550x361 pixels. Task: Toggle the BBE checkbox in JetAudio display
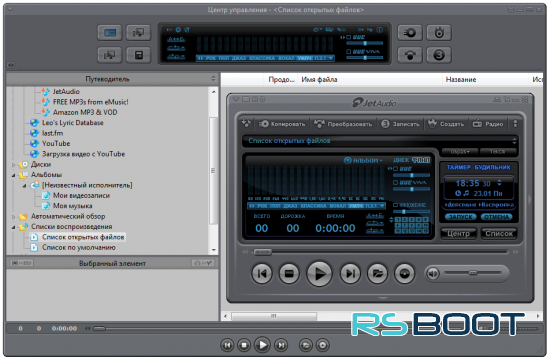pos(395,169)
